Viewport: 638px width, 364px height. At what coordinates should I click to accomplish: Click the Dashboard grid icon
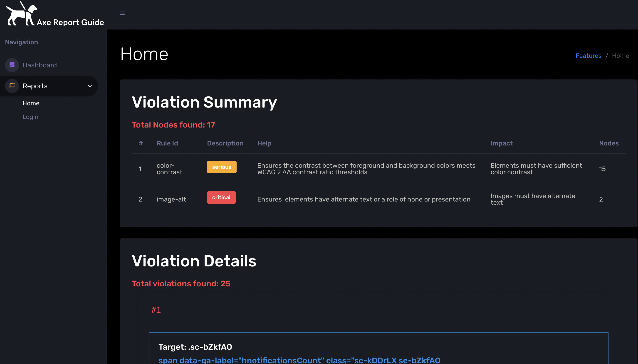pos(12,65)
